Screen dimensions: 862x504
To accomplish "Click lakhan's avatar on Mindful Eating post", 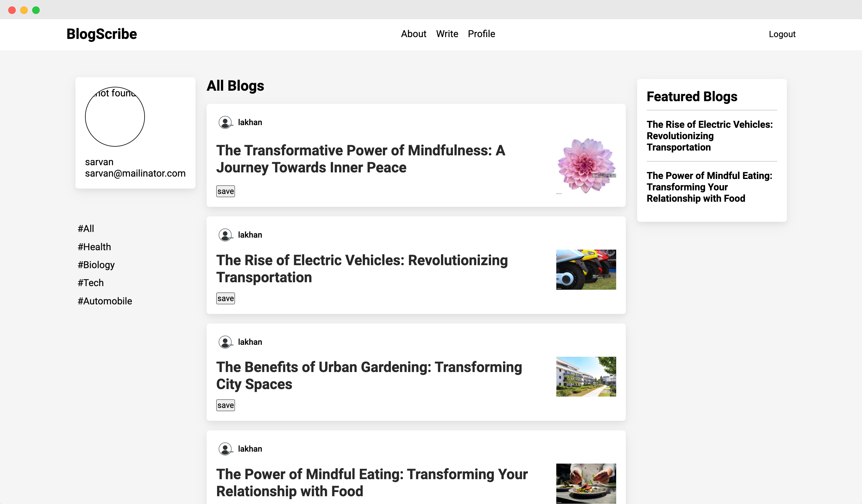I will click(225, 449).
